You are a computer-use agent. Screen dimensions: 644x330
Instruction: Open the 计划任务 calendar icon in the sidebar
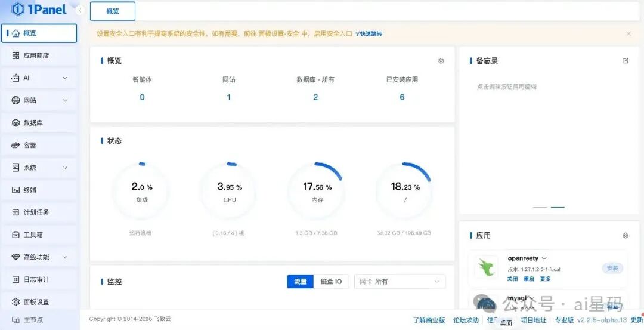[16, 212]
